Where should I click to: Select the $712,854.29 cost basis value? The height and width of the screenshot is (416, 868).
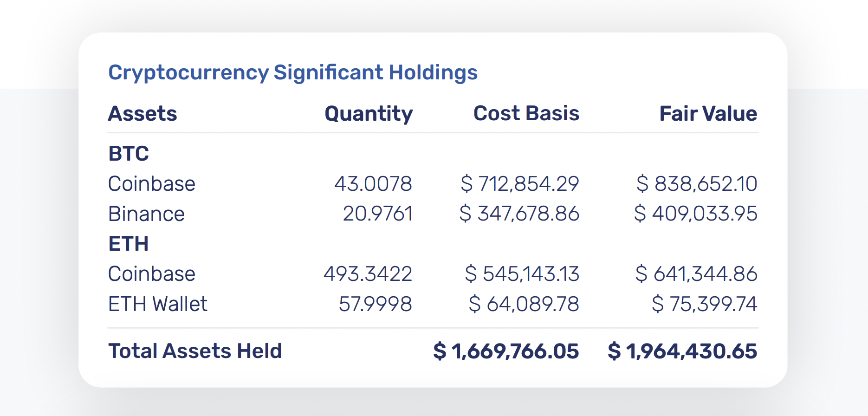[520, 184]
